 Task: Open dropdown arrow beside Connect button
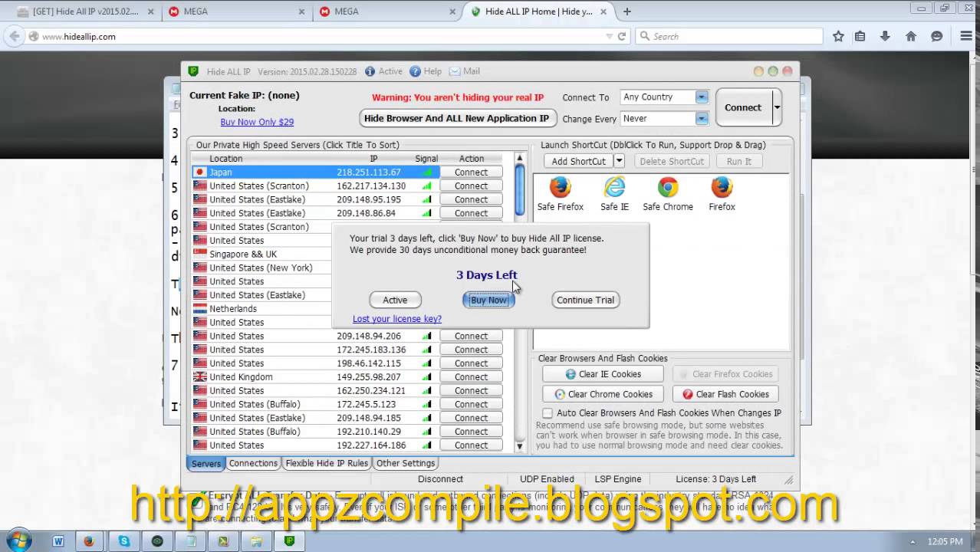point(777,107)
